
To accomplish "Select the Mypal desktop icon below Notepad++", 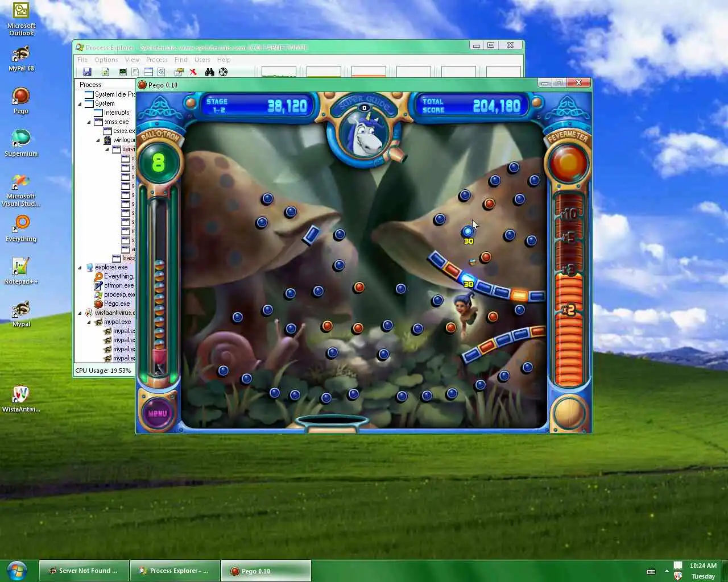I will [x=21, y=314].
